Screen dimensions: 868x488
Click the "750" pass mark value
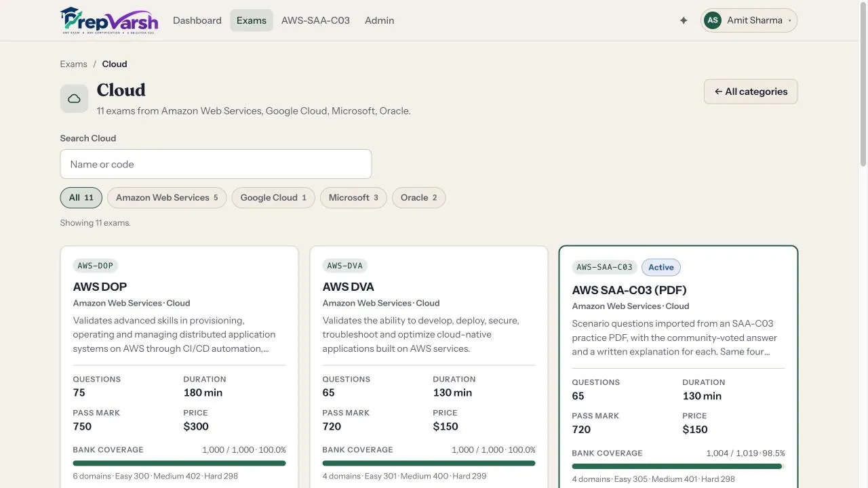[x=82, y=426]
